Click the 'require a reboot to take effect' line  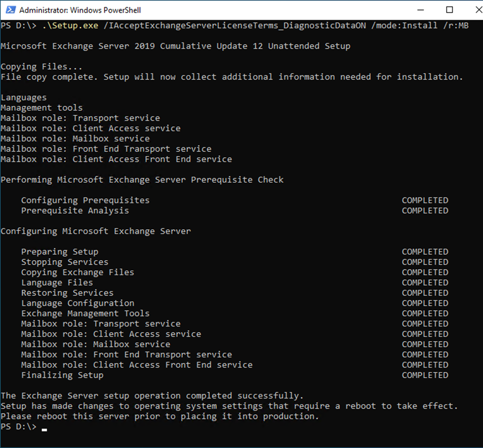[x=229, y=406]
